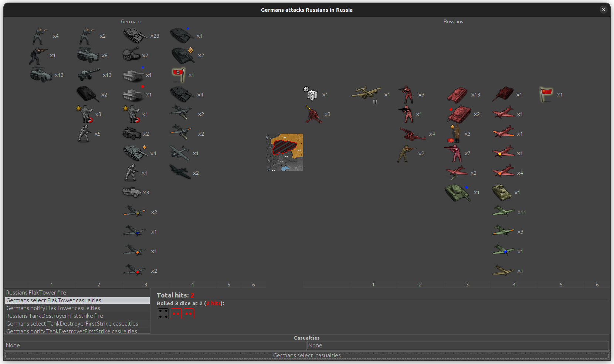Select the Russian flak tower building icon
The image size is (614, 364).
pyautogui.click(x=311, y=95)
